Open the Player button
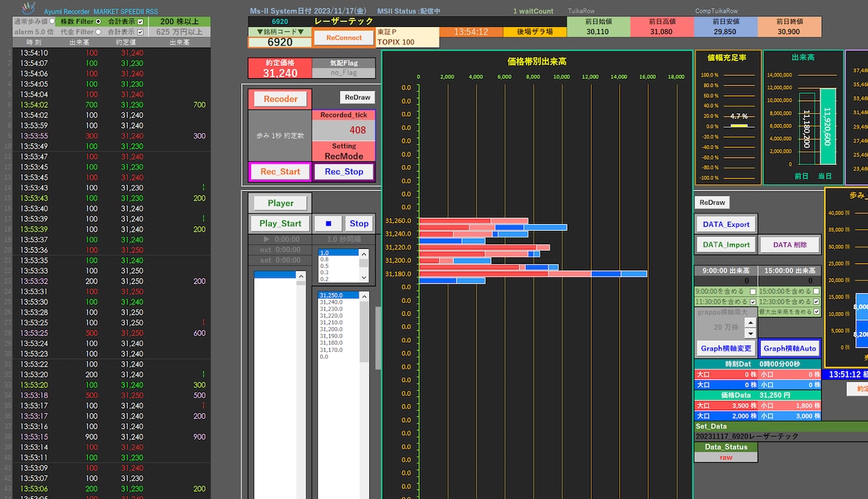Screen dimensions: 868x499 click(280, 203)
